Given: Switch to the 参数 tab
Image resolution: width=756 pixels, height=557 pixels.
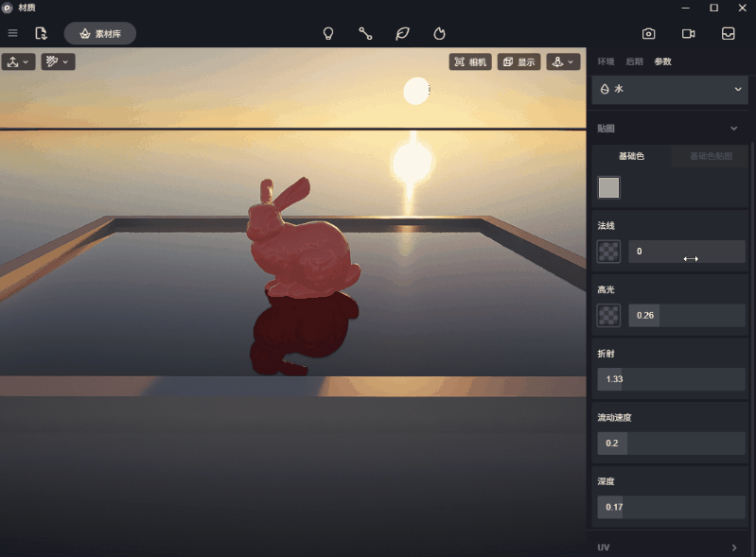Looking at the screenshot, I should coord(662,61).
